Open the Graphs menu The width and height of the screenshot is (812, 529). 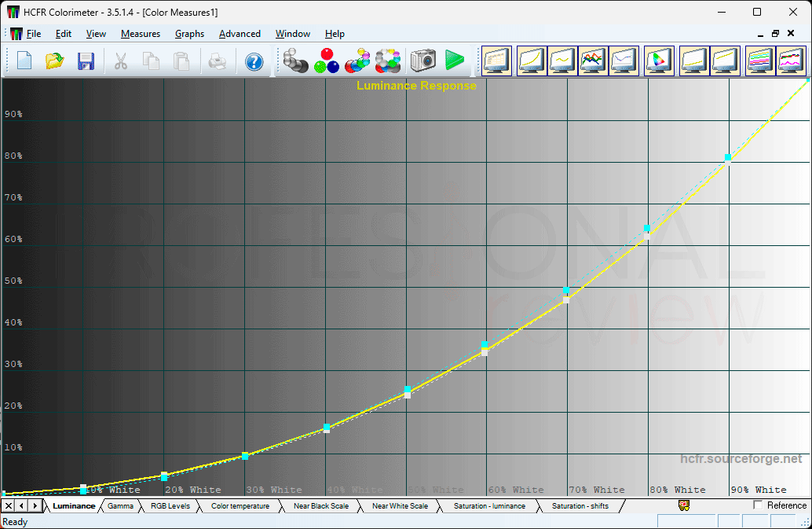tap(189, 34)
